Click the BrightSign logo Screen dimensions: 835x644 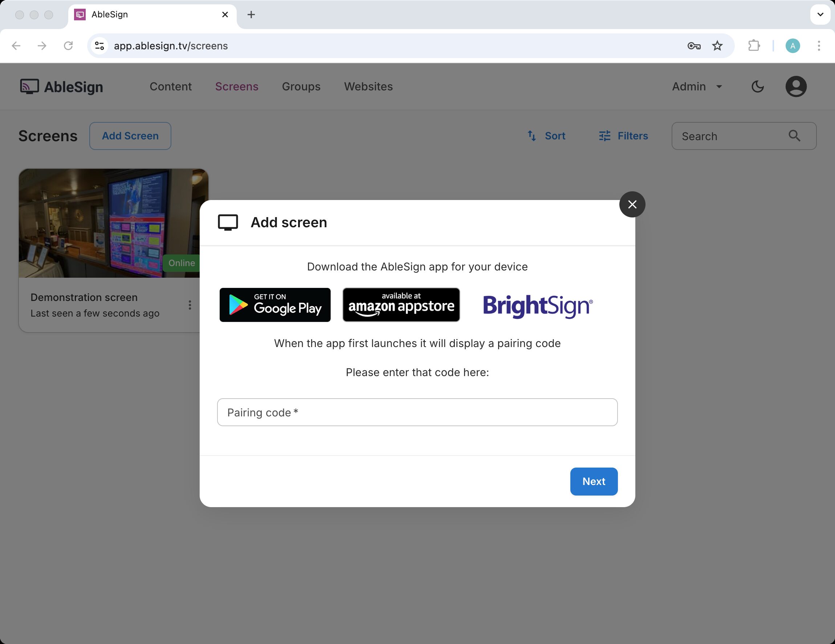point(538,305)
